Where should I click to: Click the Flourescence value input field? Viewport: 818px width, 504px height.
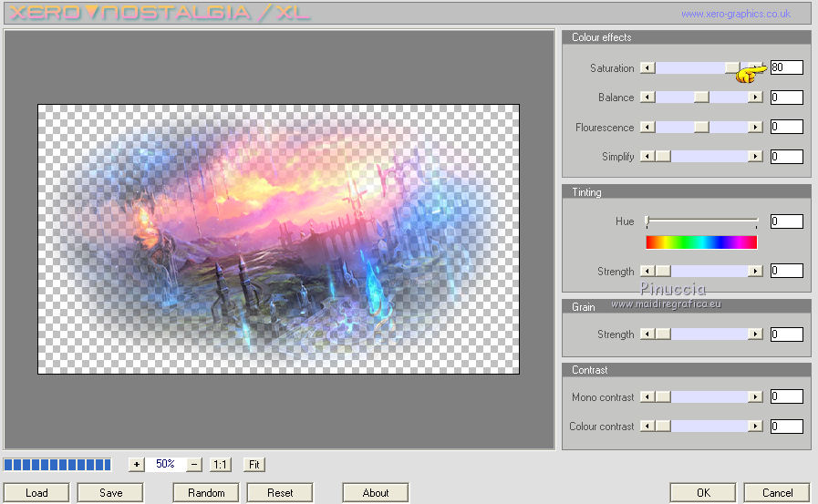point(787,127)
